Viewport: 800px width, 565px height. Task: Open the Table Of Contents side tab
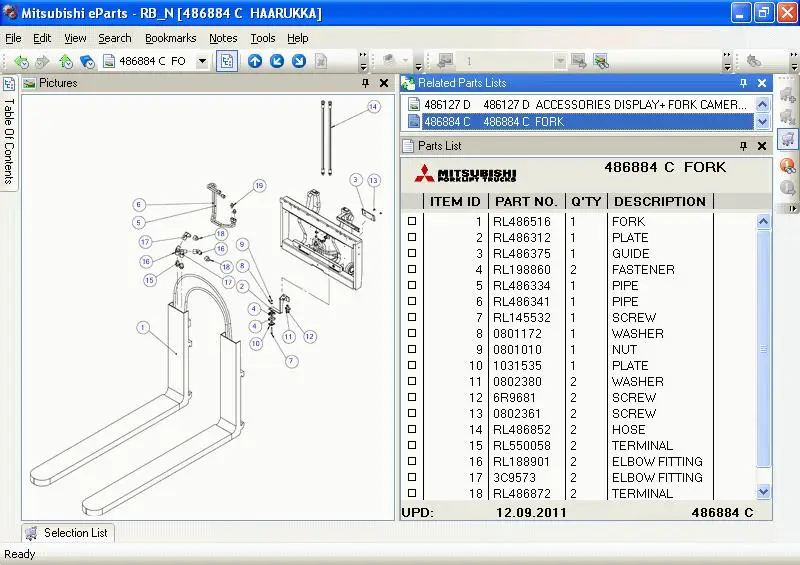pyautogui.click(x=9, y=133)
